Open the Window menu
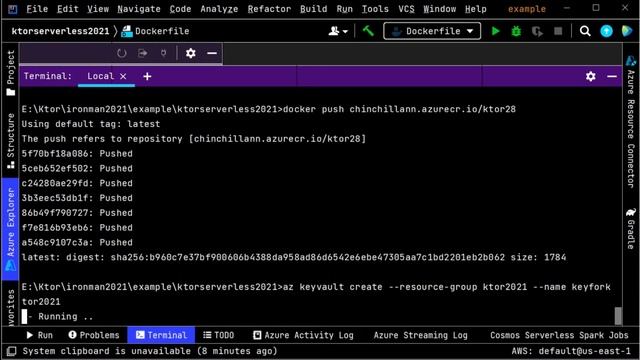 (440, 9)
